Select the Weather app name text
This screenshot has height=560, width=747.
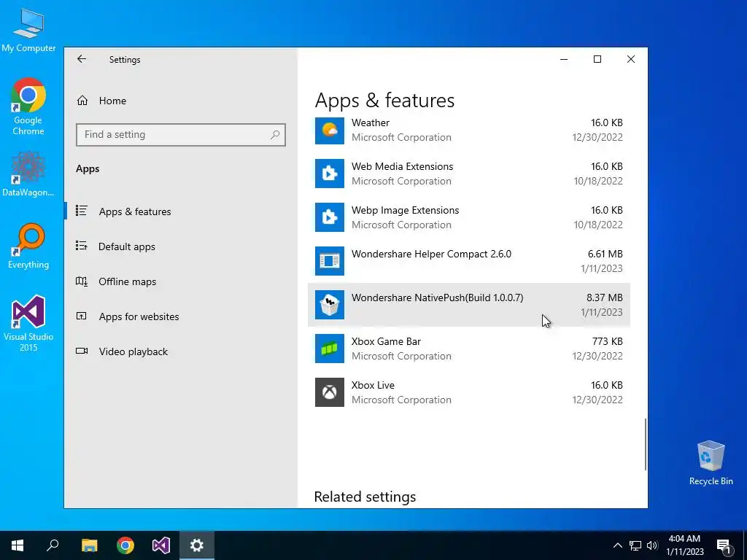point(370,122)
